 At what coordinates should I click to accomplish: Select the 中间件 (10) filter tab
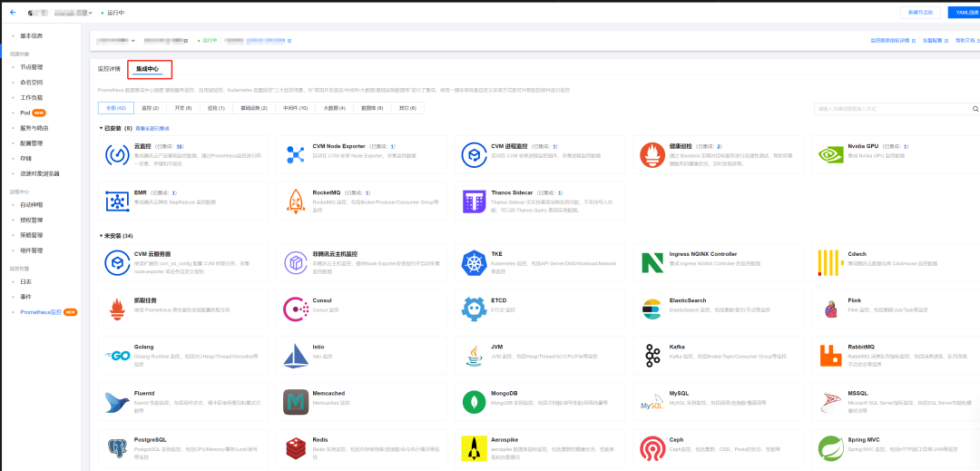(x=295, y=108)
